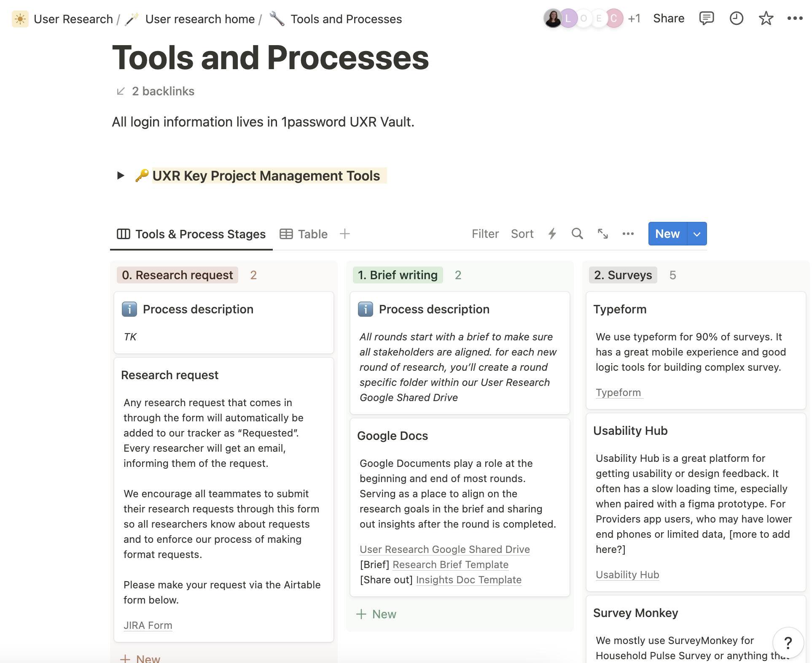This screenshot has height=663, width=812.
Task: Click the lightning automations icon
Action: (552, 234)
